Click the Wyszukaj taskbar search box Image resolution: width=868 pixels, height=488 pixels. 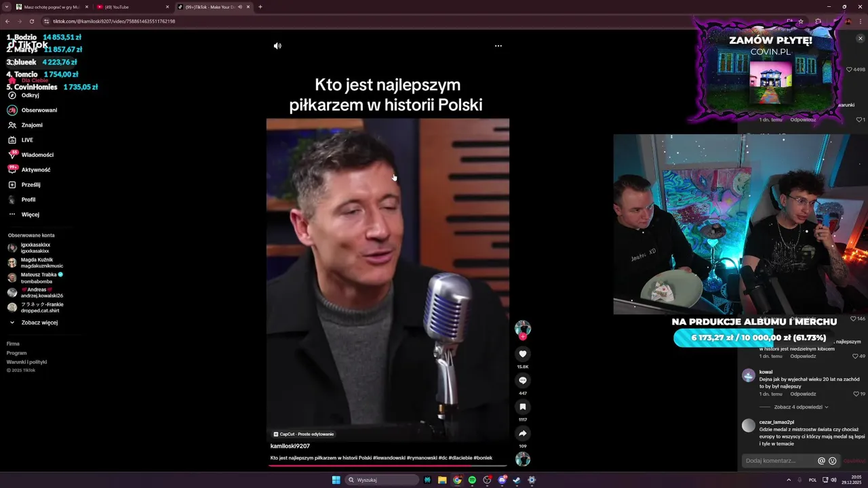click(382, 480)
